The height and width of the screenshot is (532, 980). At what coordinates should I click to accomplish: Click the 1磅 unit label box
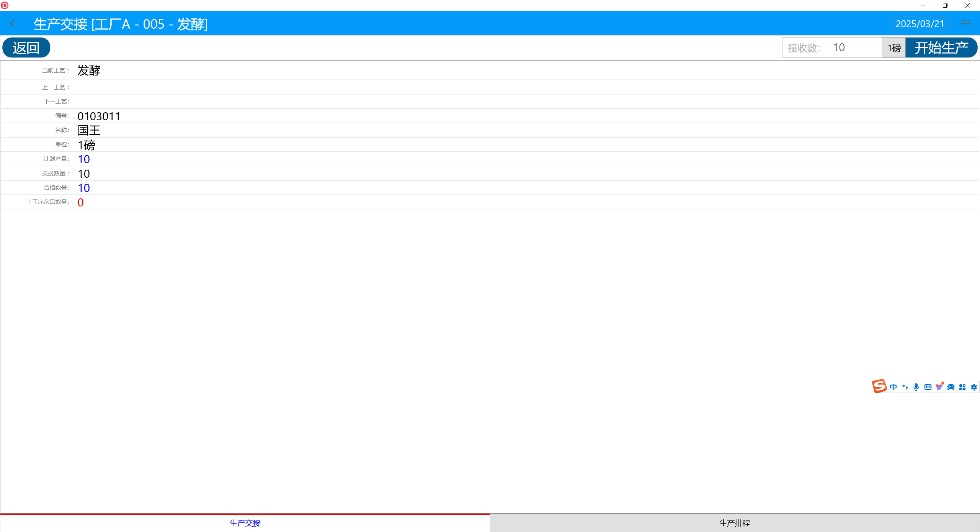pyautogui.click(x=894, y=48)
